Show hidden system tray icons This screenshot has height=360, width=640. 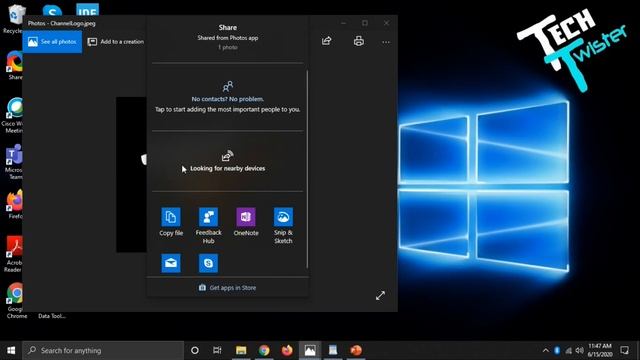tap(546, 350)
